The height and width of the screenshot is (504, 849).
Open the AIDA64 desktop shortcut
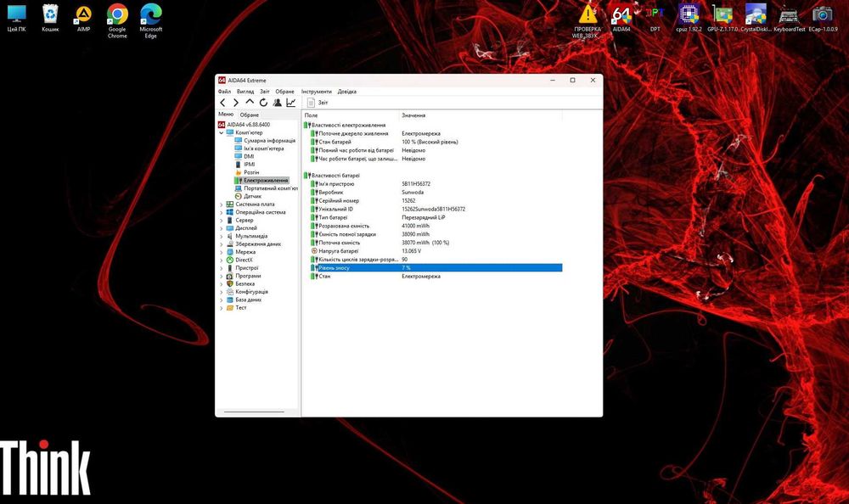click(x=621, y=19)
